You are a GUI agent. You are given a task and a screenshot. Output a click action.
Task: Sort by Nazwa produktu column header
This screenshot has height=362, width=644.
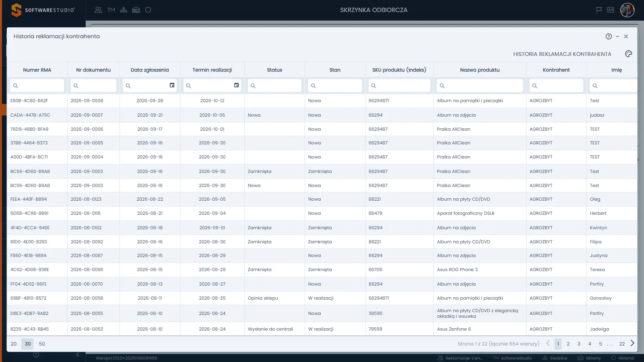click(x=480, y=70)
